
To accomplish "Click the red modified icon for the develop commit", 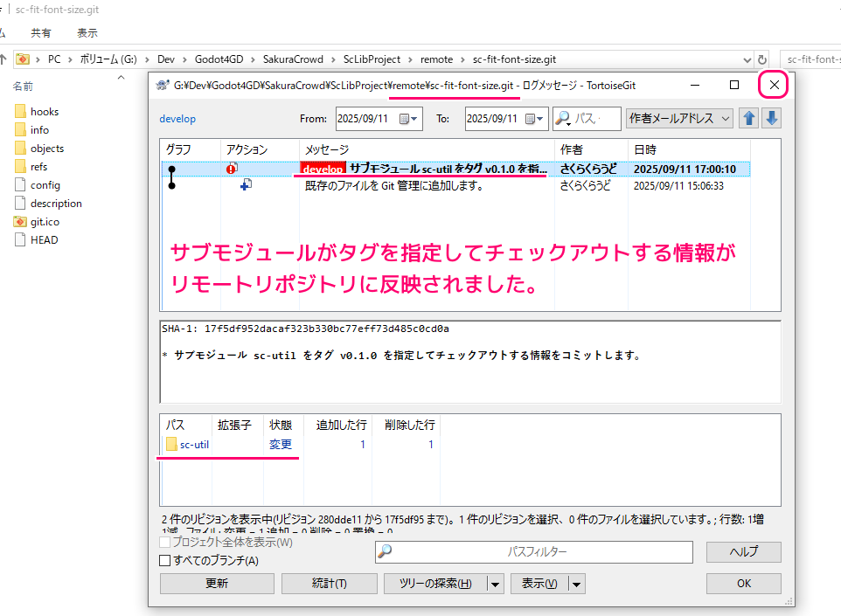I will click(x=232, y=168).
